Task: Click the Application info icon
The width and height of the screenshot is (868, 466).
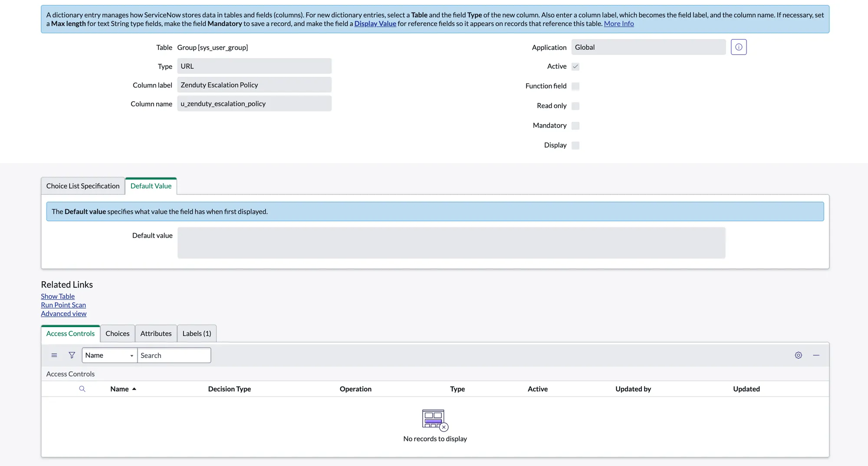Action: pyautogui.click(x=739, y=47)
